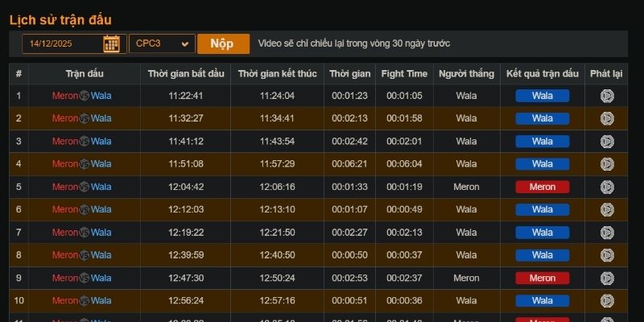This screenshot has width=644, height=322.
Task: Click the Nộp submit button
Action: coord(224,43)
